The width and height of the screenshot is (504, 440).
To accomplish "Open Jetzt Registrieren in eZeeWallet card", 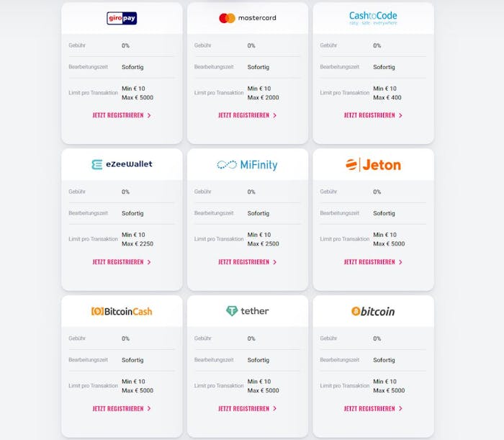I will [118, 262].
